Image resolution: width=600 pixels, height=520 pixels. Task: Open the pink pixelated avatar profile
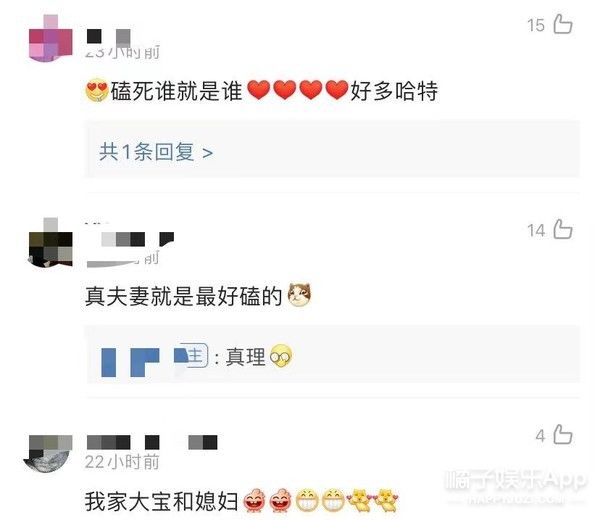click(x=51, y=38)
